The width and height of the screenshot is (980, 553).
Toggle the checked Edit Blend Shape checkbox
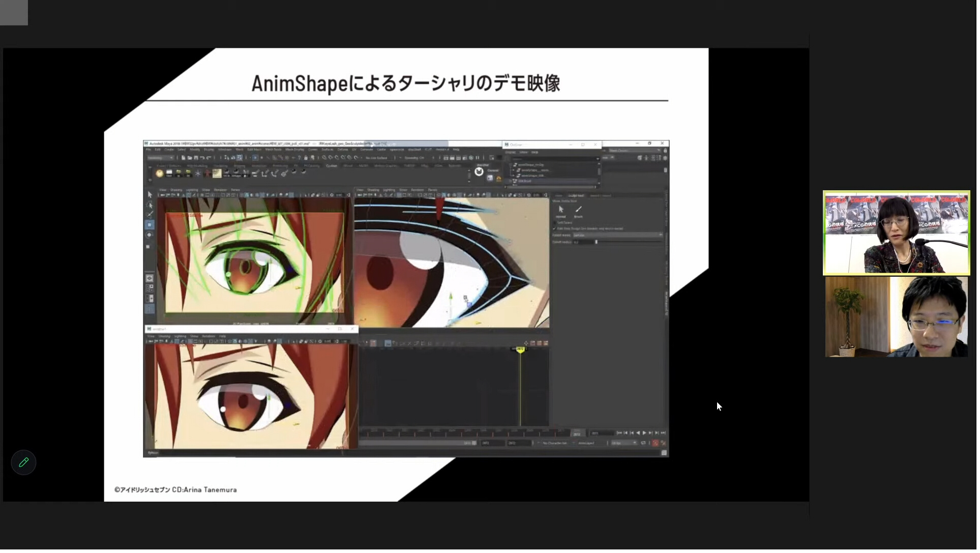pyautogui.click(x=554, y=228)
